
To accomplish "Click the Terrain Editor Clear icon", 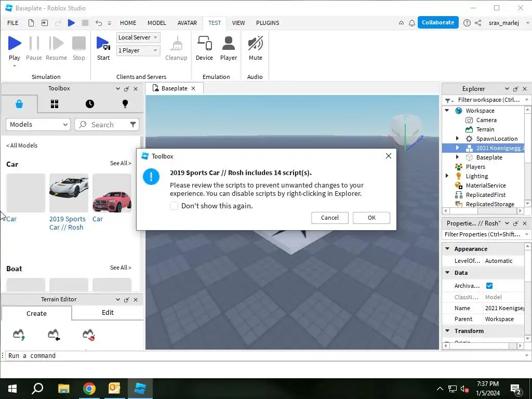I will (x=88, y=335).
